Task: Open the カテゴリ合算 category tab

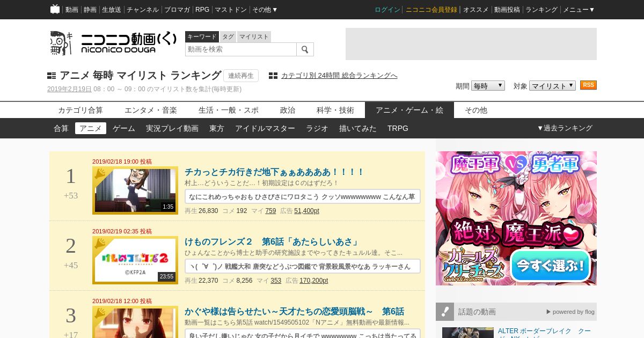Action: coord(80,110)
